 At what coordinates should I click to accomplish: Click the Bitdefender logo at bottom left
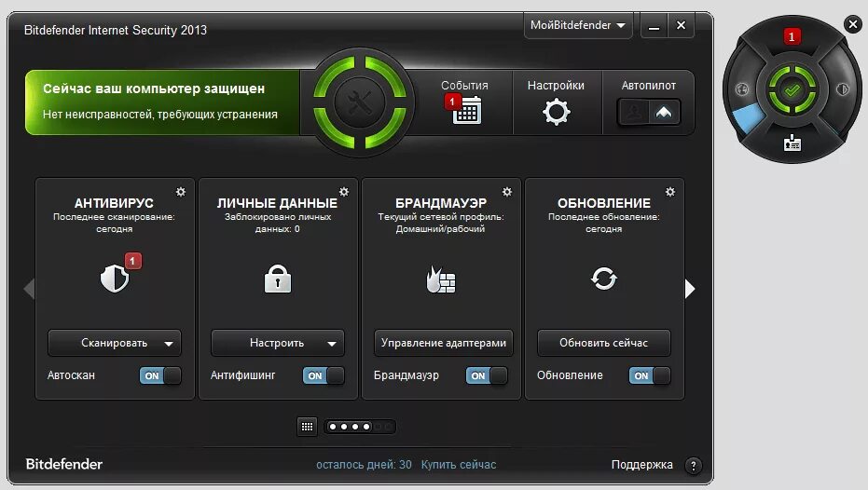click(x=63, y=464)
